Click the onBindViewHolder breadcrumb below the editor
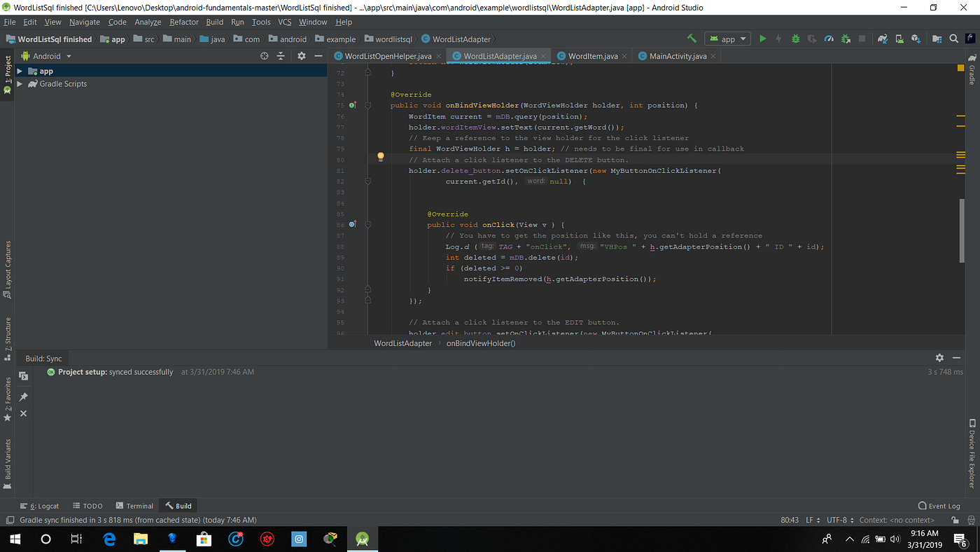980x552 pixels. 480,343
